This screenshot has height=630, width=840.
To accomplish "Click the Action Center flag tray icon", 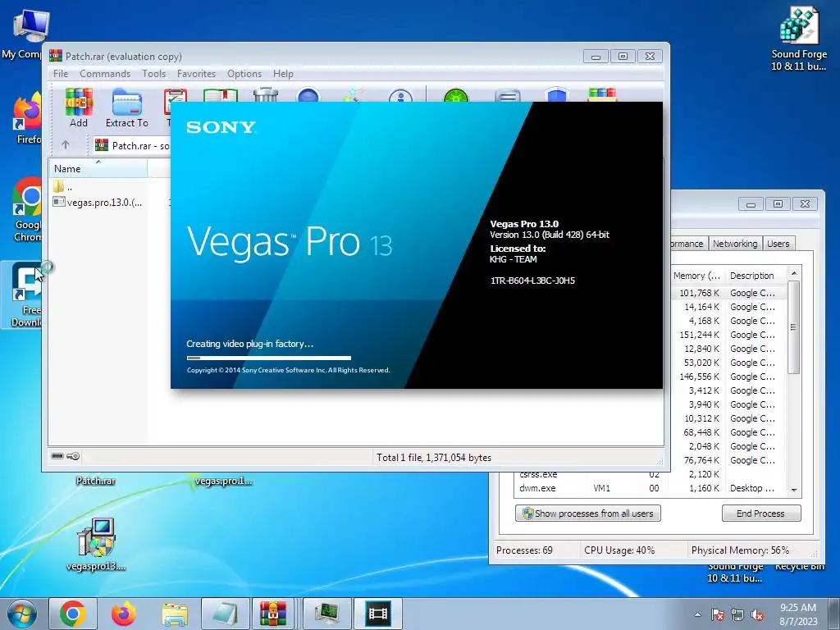I will 717,614.
